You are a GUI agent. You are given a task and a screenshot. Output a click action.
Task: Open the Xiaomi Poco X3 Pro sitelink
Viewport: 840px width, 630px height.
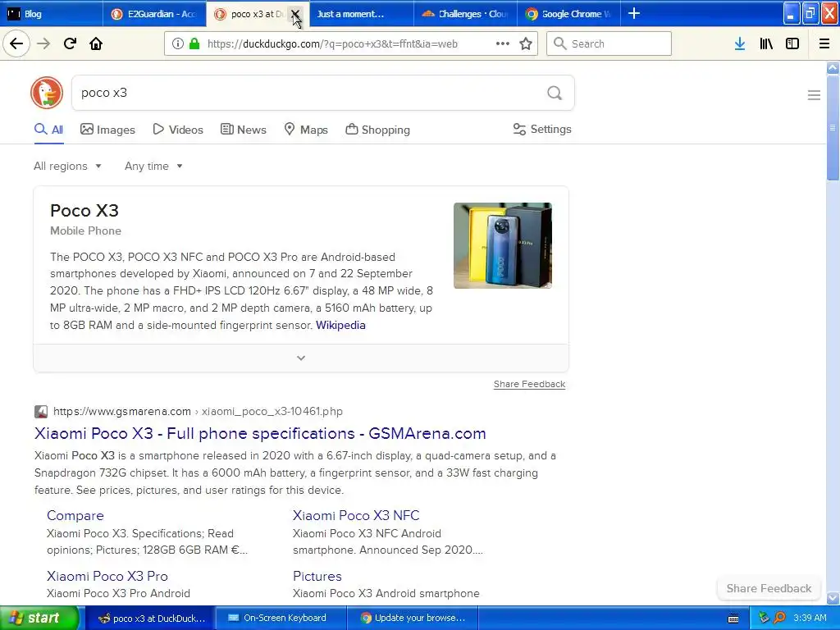[x=107, y=576]
